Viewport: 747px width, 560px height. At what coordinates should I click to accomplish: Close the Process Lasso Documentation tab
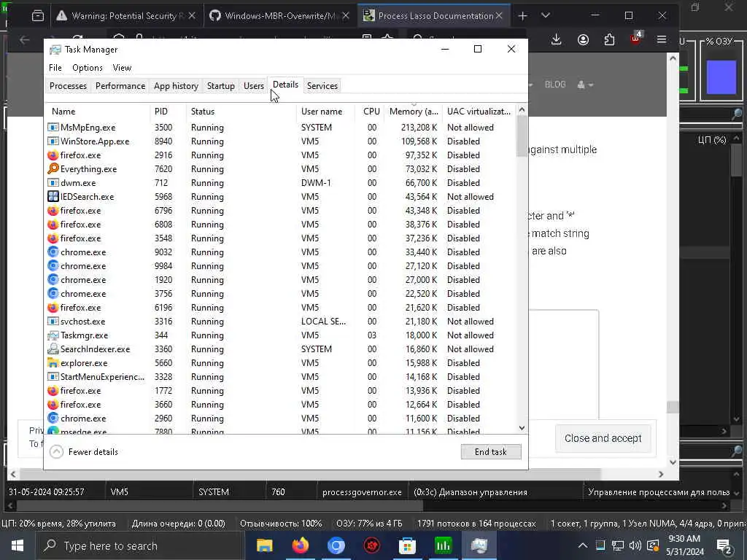[x=499, y=16]
